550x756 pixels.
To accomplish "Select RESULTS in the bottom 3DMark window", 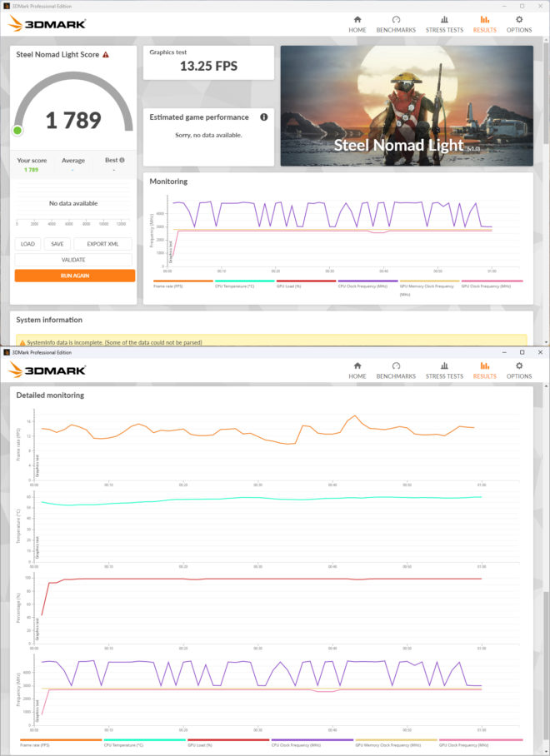I will 484,371.
